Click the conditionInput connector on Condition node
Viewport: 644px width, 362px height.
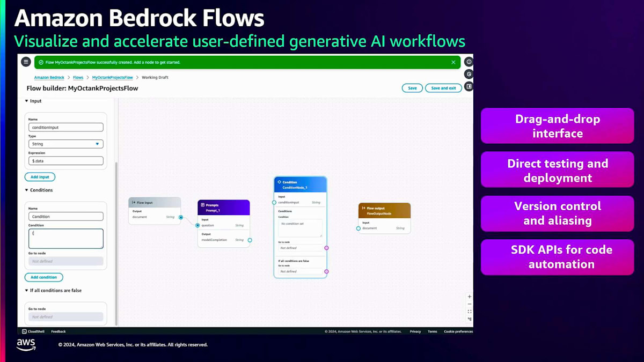tap(274, 202)
